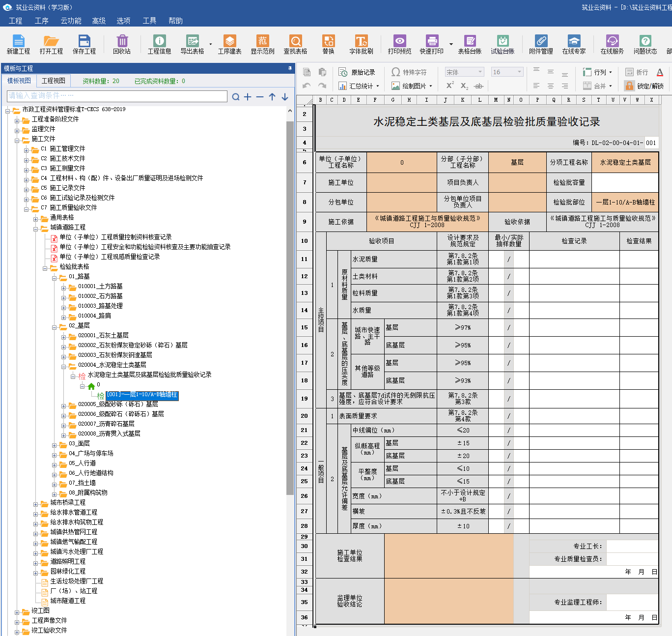Click the plus expand-all icon in template panel

[x=248, y=97]
